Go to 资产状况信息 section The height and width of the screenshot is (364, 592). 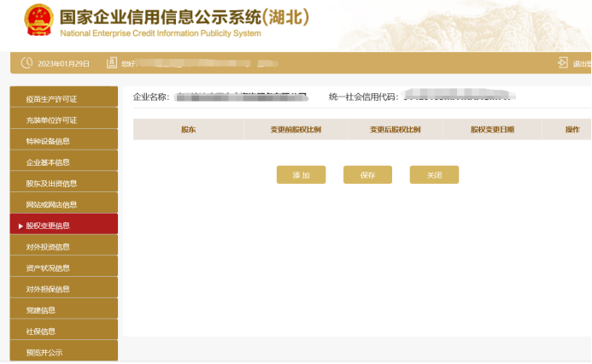pos(63,268)
